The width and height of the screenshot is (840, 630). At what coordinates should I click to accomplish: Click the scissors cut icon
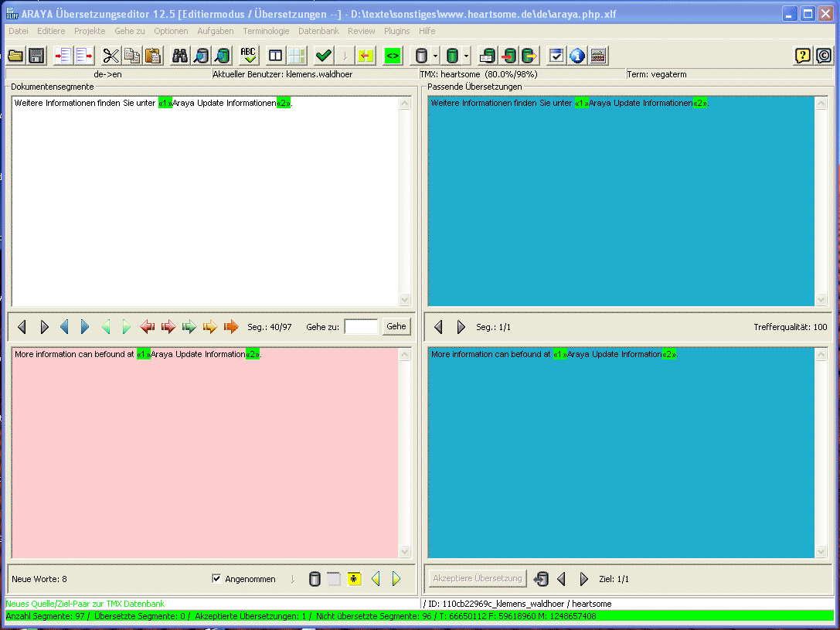pyautogui.click(x=111, y=56)
